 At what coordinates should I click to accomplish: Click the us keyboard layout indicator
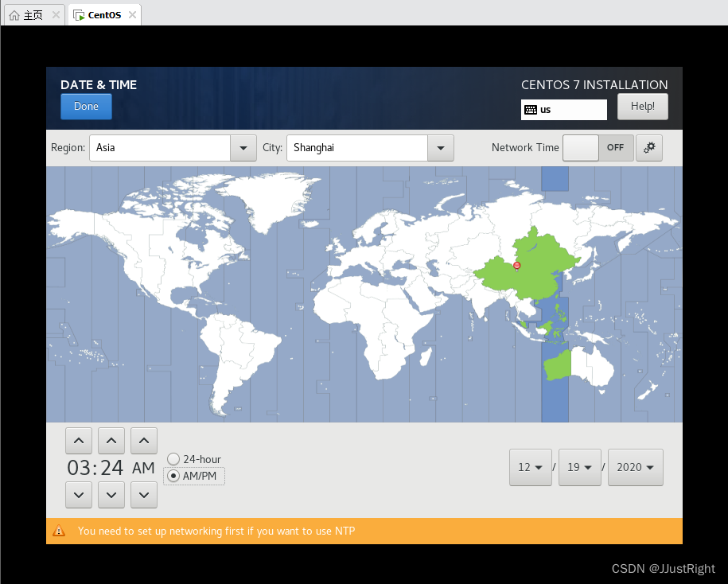point(563,110)
